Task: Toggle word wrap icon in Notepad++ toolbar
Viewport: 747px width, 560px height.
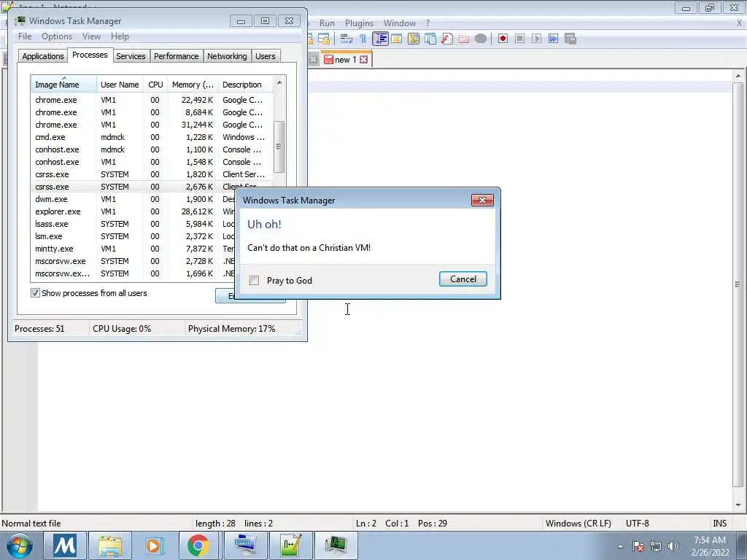Action: pos(347,39)
